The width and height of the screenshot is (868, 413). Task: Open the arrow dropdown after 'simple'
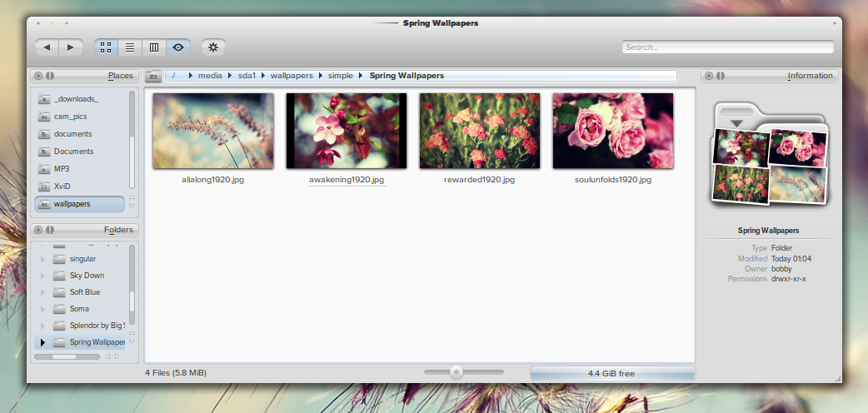362,76
